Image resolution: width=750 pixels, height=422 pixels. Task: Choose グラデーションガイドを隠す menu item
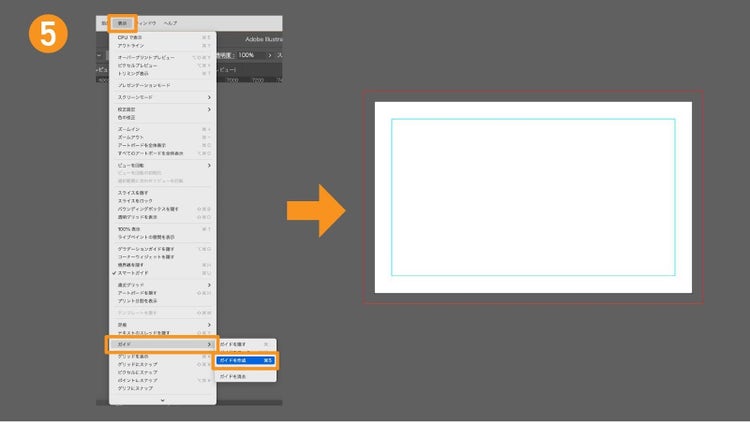coord(163,249)
